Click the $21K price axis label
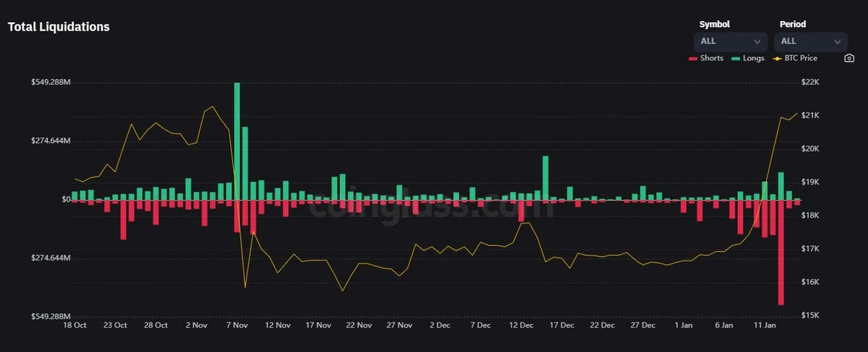Image resolution: width=868 pixels, height=352 pixels. pyautogui.click(x=810, y=116)
